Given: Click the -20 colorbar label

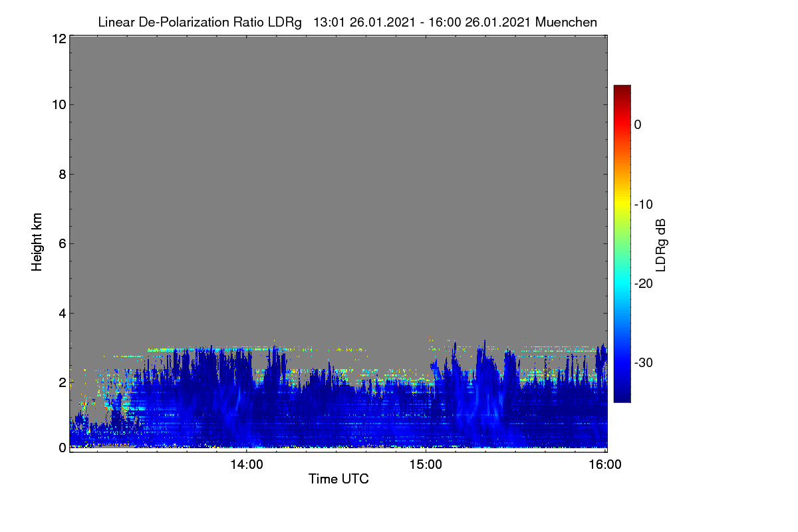Looking at the screenshot, I should point(644,283).
